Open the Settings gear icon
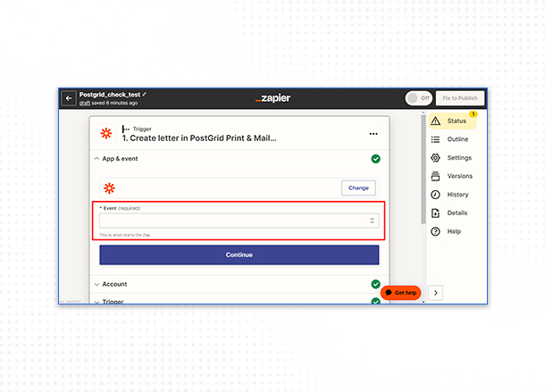 (435, 158)
